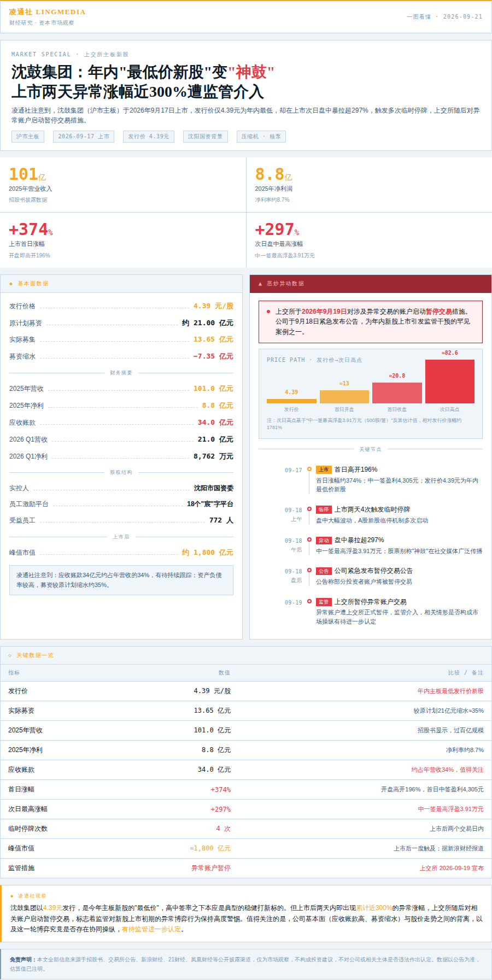Click the orange diamond icon beside 基本面数据
The width and height of the screenshot is (492, 980).
pos(11,284)
